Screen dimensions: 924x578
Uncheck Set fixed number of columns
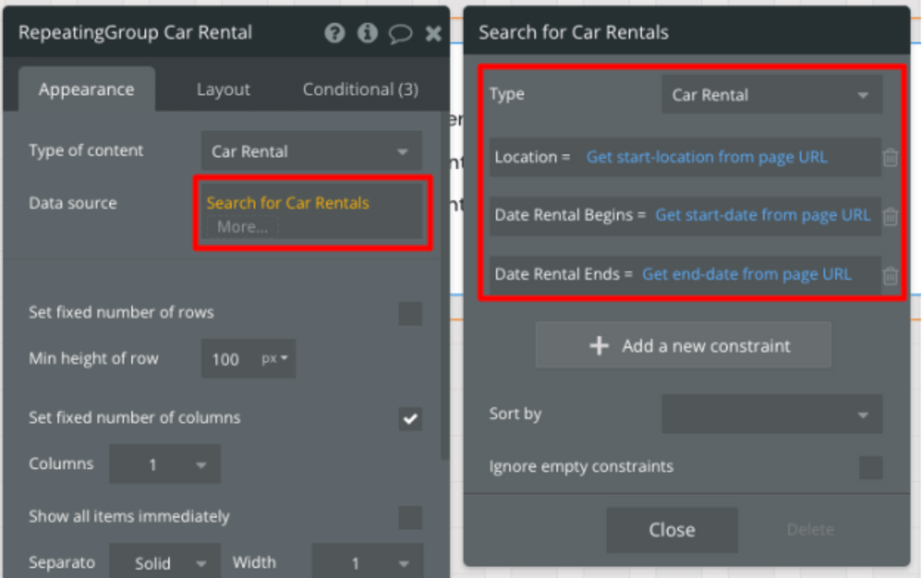410,419
